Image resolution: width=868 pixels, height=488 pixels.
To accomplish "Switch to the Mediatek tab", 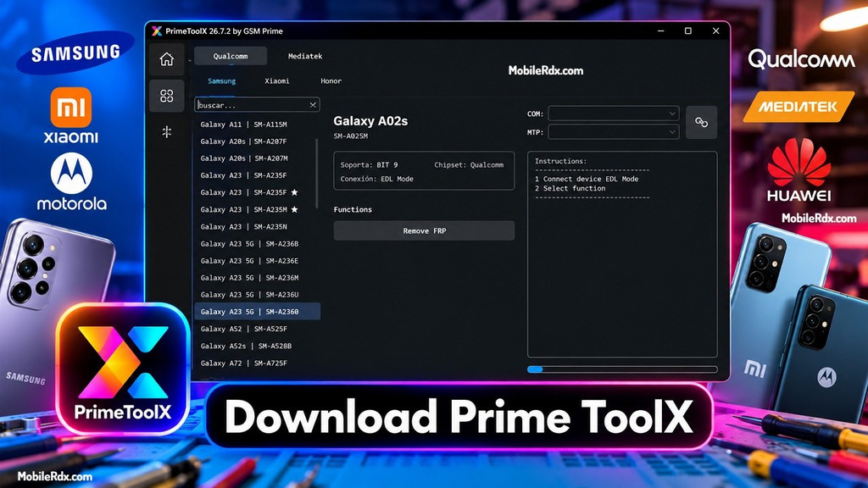I will (x=305, y=56).
